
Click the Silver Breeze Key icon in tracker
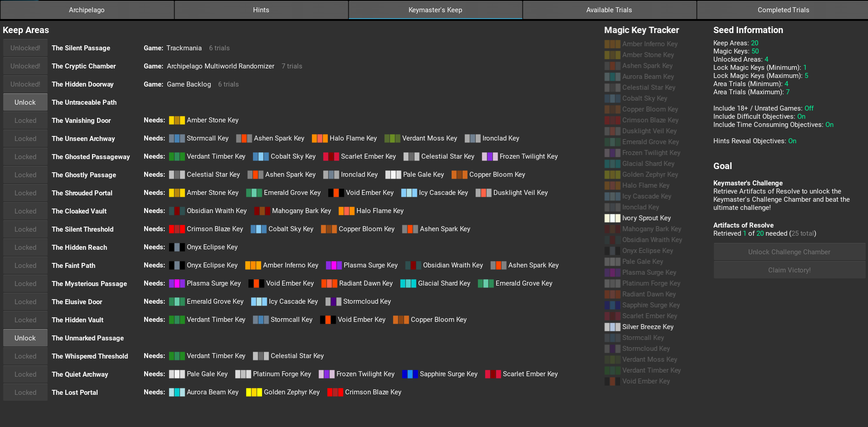(x=612, y=327)
